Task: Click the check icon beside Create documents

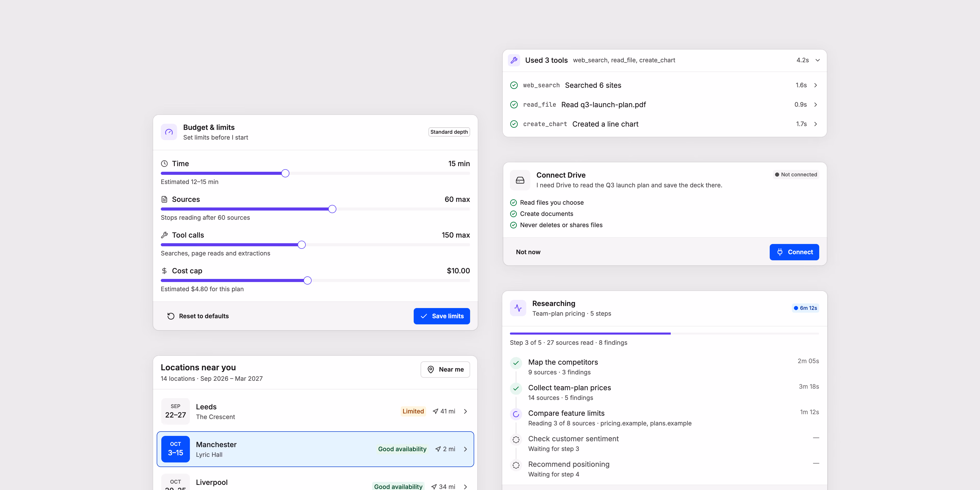Action: point(513,214)
